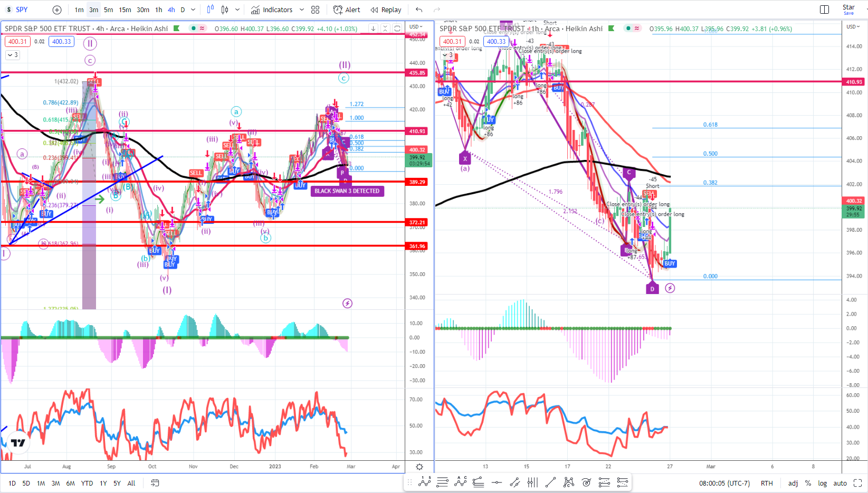This screenshot has width=868, height=493.
Task: Undo the last chart action
Action: pyautogui.click(x=419, y=10)
